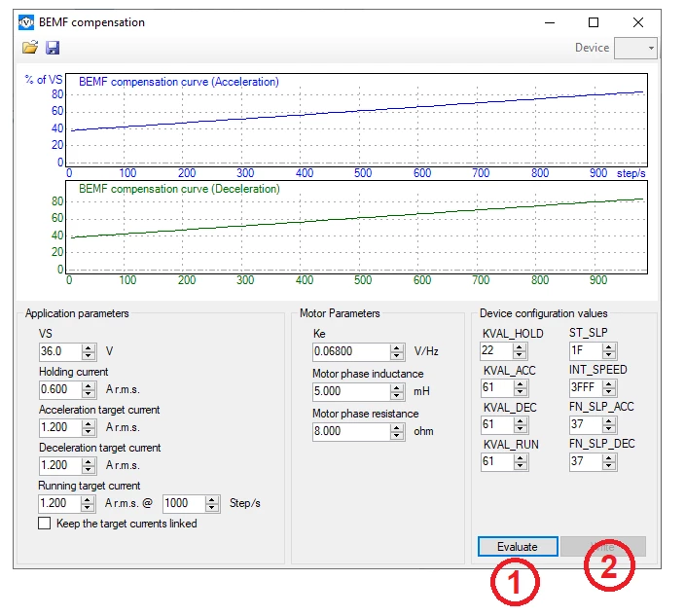
Task: Enable Keep the target currents linked
Action: point(44,524)
